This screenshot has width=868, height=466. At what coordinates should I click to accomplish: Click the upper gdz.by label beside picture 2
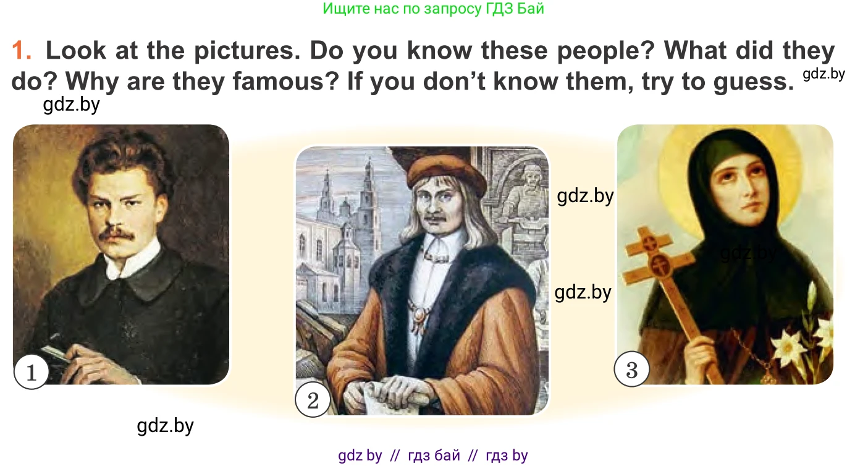[585, 196]
